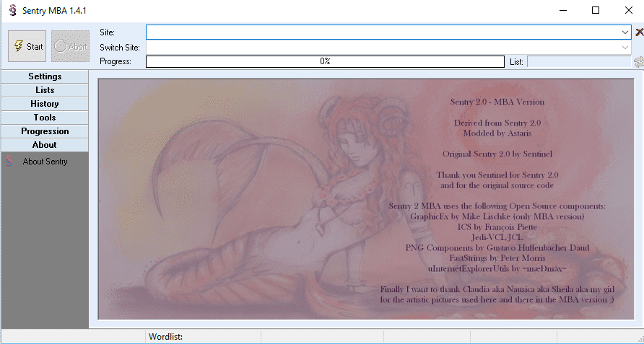Expand the Switch Site dropdown arrow

click(x=625, y=47)
